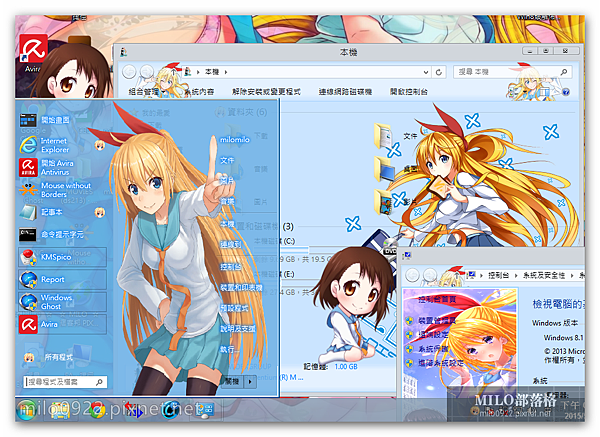Refresh the 本機 address bar
Viewport: 600px width, 437px height.
(x=439, y=72)
